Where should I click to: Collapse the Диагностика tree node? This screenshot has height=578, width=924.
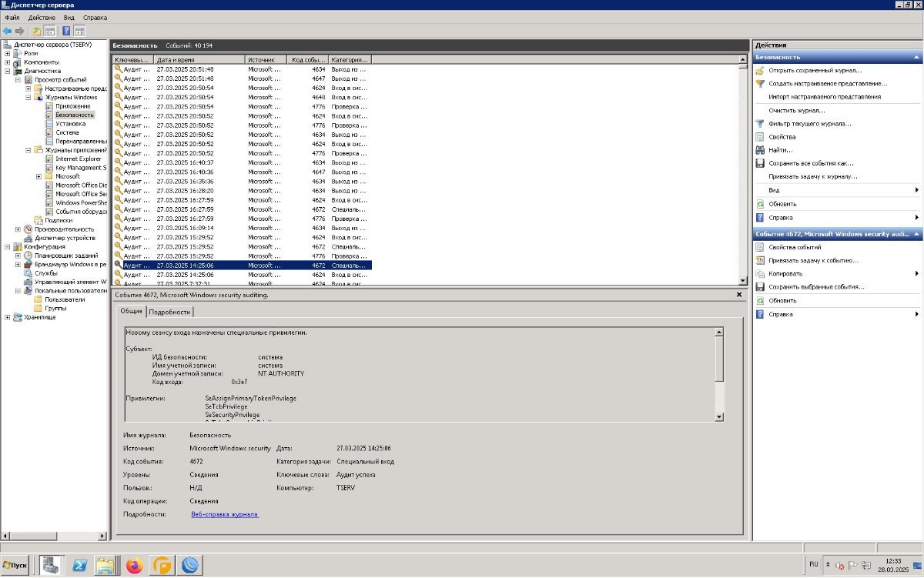click(x=8, y=71)
